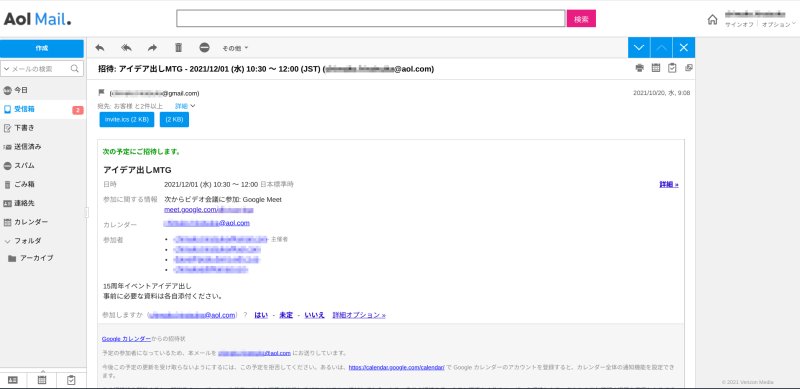Open 連絡先 contacts
Image resolution: width=800 pixels, height=389 pixels.
[24, 203]
